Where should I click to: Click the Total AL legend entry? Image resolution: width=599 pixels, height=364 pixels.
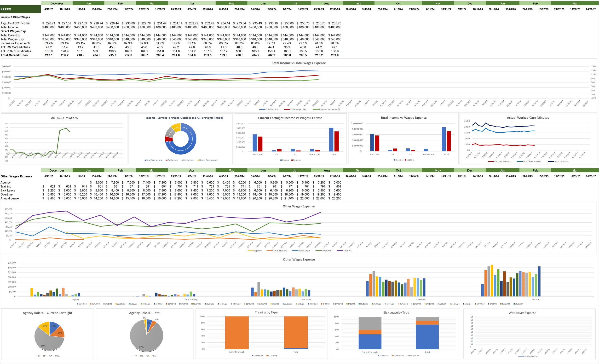[347, 251]
